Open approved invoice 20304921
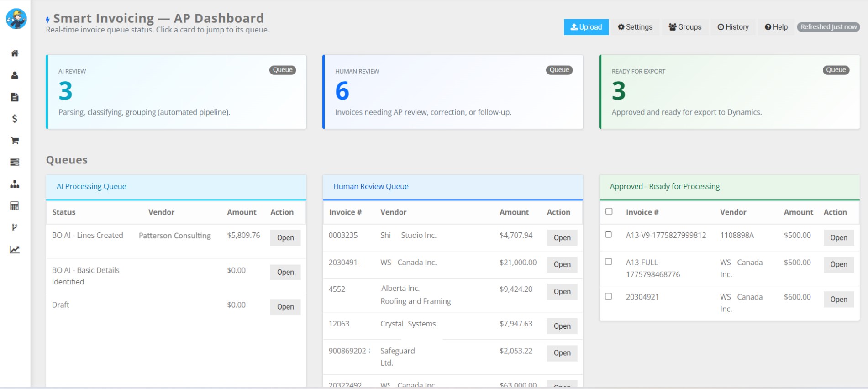 pyautogui.click(x=839, y=300)
